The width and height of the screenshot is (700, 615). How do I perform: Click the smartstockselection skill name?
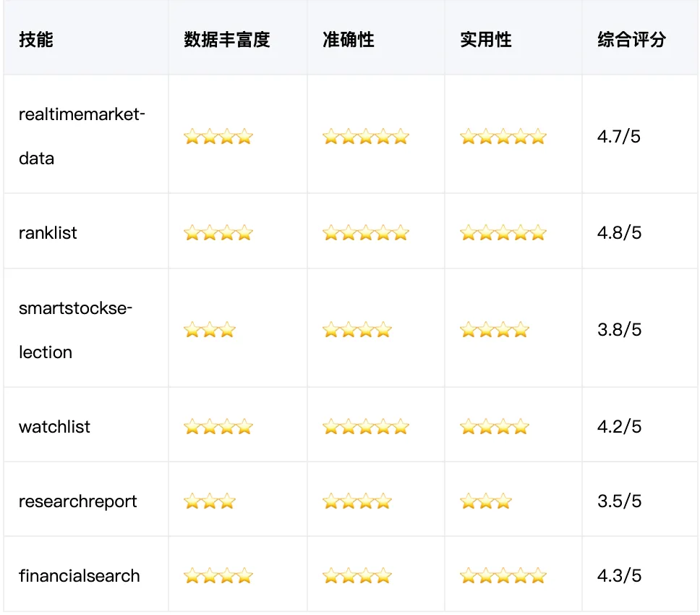click(x=75, y=330)
